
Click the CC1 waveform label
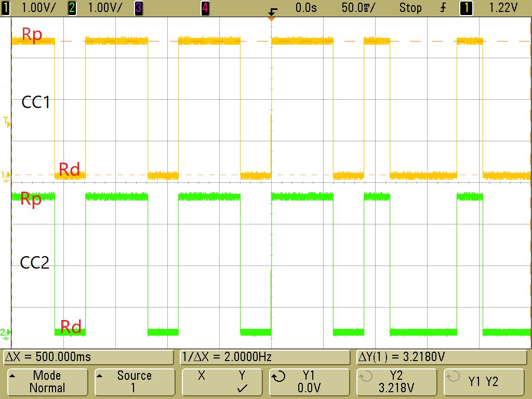(36, 102)
